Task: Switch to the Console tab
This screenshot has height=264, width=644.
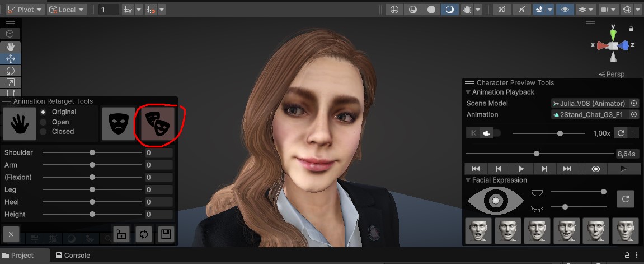Action: (73, 256)
